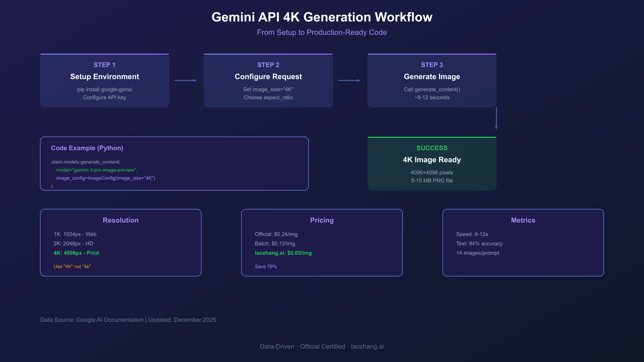
Task: Open the Metrics panel
Action: (x=523, y=243)
